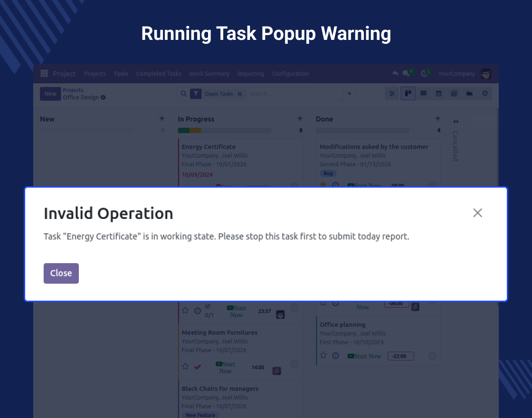Open Work Summary menu item

pyautogui.click(x=209, y=74)
